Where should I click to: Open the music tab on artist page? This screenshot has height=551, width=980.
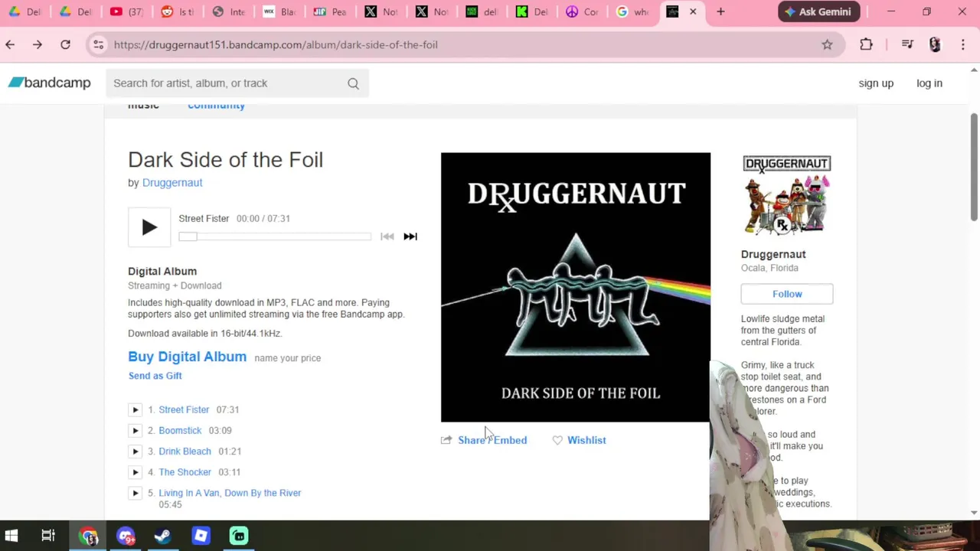[143, 106]
